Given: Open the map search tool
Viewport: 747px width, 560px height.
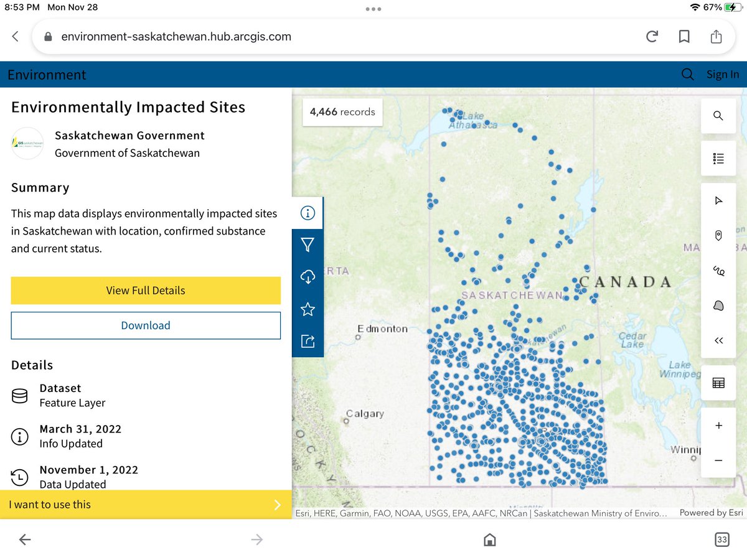Looking at the screenshot, I should point(718,116).
